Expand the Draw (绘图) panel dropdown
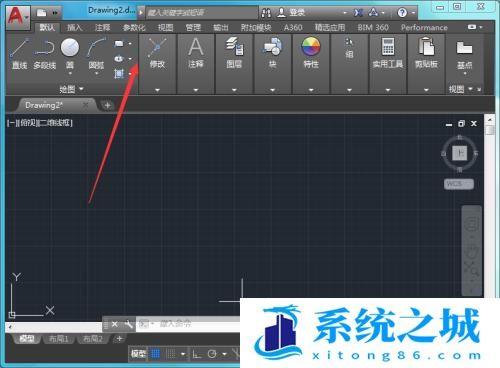 click(72, 89)
